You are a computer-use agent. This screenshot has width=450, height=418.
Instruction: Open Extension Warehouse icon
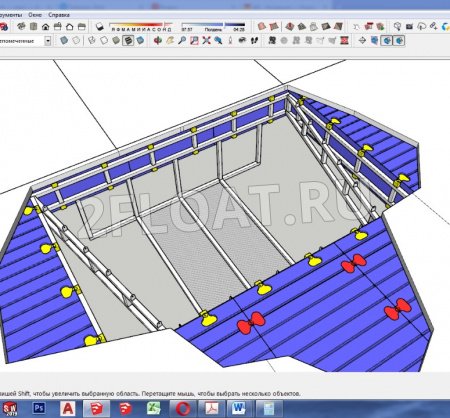click(x=434, y=26)
